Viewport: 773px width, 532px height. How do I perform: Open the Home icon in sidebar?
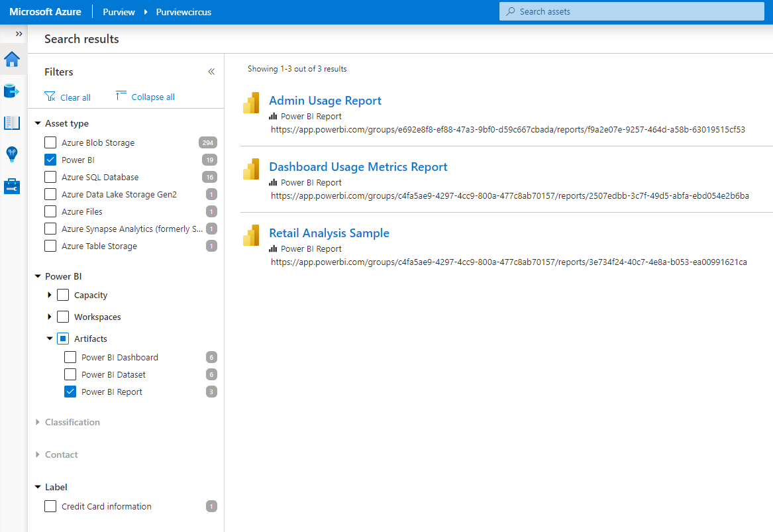click(12, 59)
